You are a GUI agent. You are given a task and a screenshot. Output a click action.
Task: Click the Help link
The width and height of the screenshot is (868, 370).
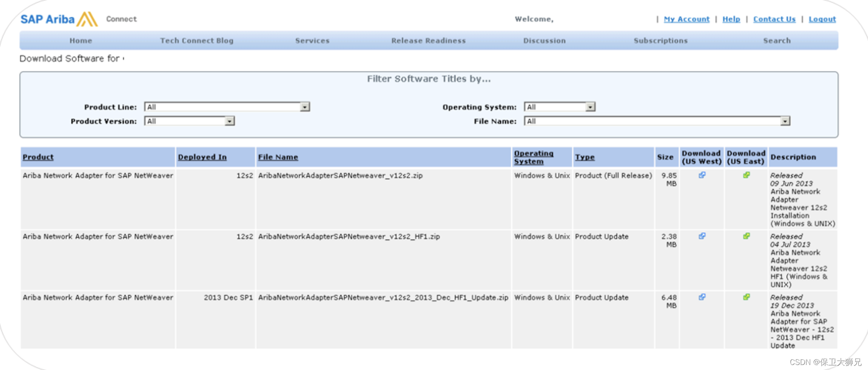731,19
